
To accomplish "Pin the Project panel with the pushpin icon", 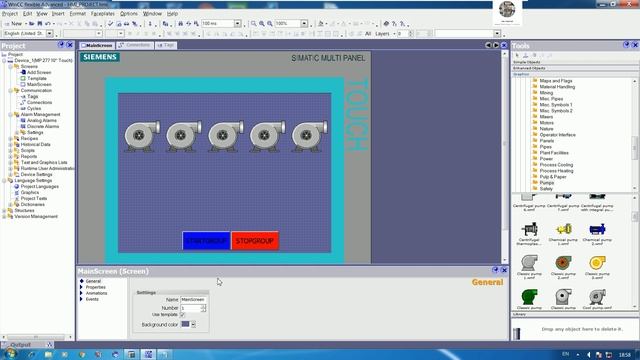I will [61, 45].
